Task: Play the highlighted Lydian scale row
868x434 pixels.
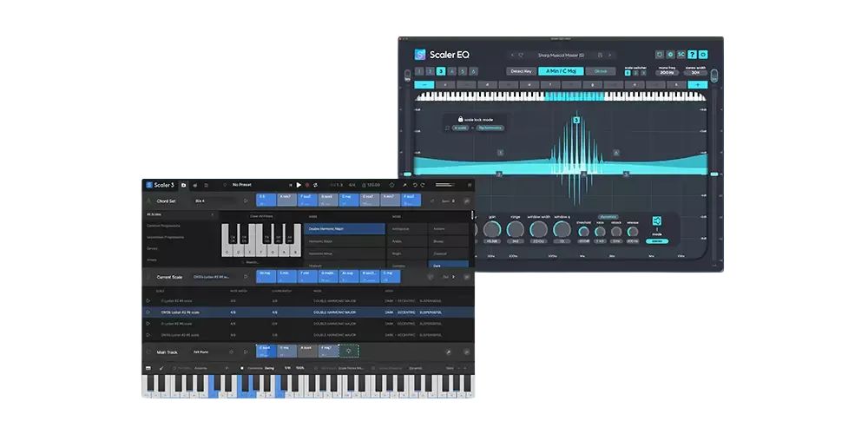Action: pos(148,312)
